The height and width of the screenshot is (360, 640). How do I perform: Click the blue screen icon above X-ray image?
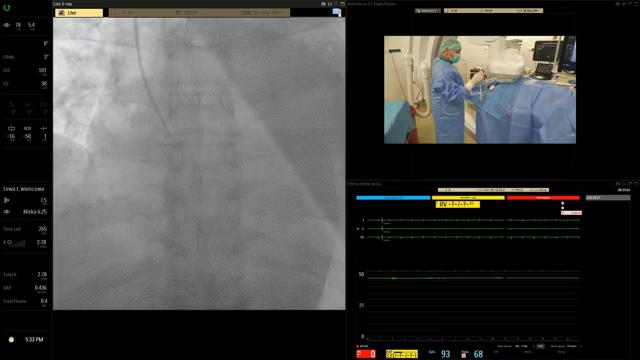point(337,12)
